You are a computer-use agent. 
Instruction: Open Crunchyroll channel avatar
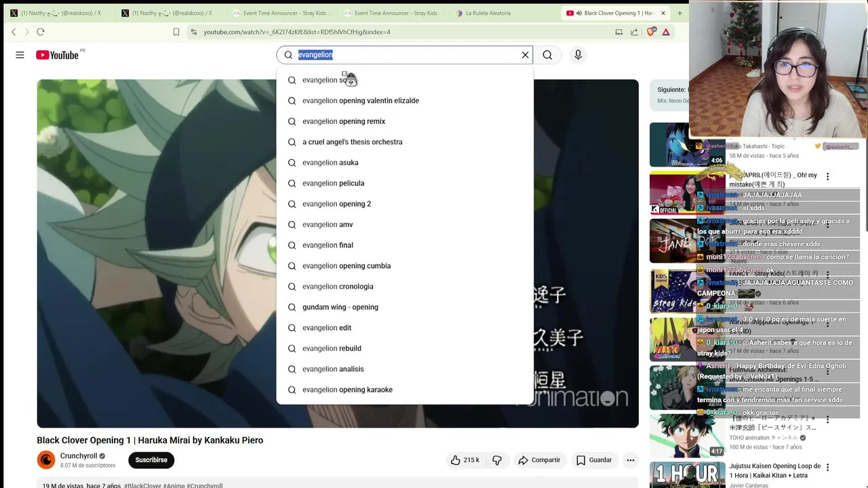coord(46,460)
